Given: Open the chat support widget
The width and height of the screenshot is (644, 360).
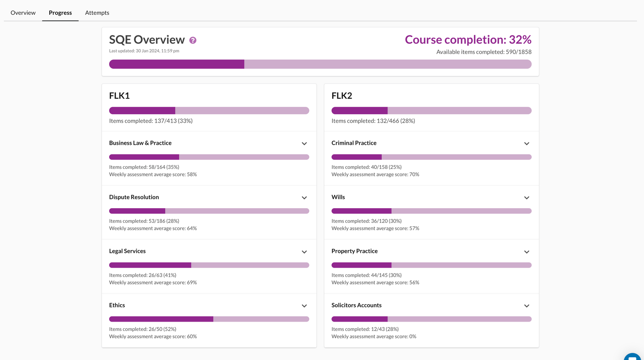Looking at the screenshot, I should 632,357.
